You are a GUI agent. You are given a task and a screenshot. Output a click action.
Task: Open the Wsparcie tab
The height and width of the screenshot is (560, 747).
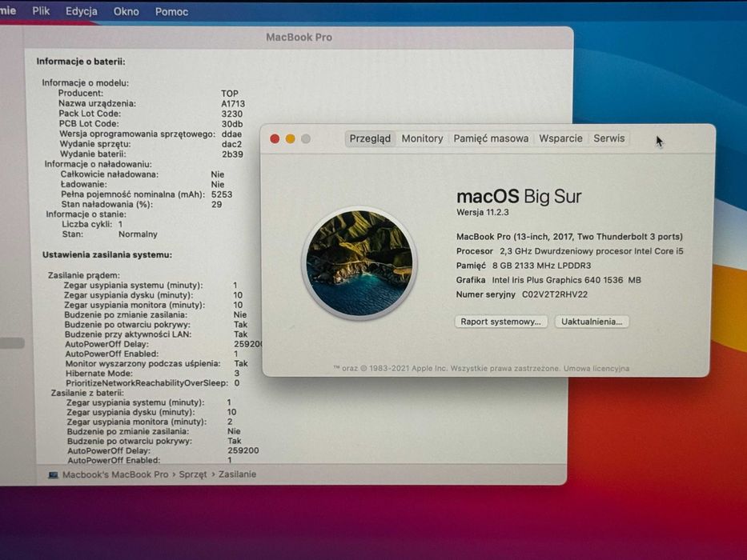560,138
